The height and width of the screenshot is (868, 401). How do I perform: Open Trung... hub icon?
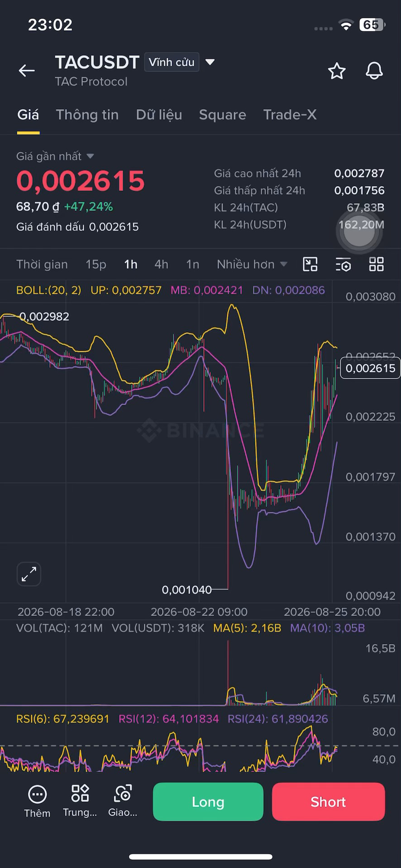(x=80, y=801)
